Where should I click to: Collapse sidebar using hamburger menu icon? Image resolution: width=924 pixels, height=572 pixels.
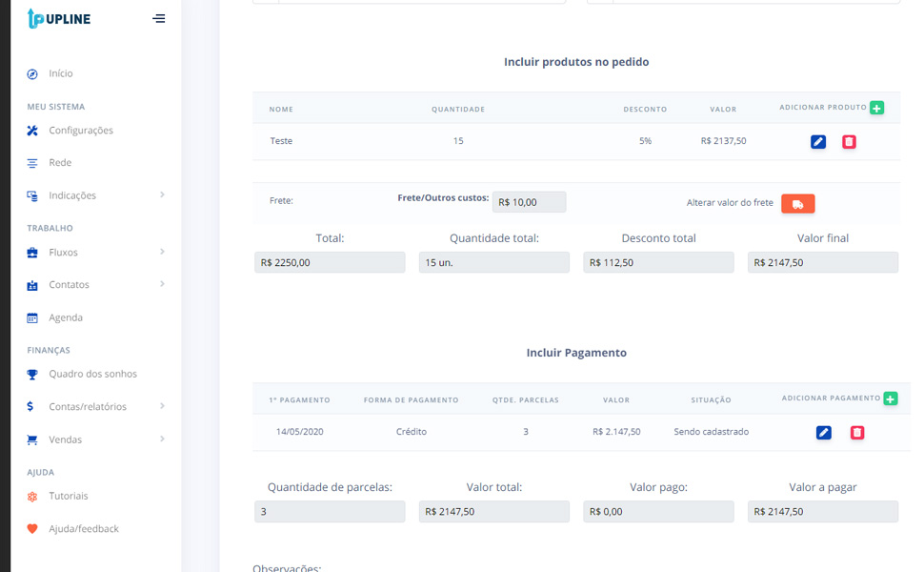click(158, 18)
